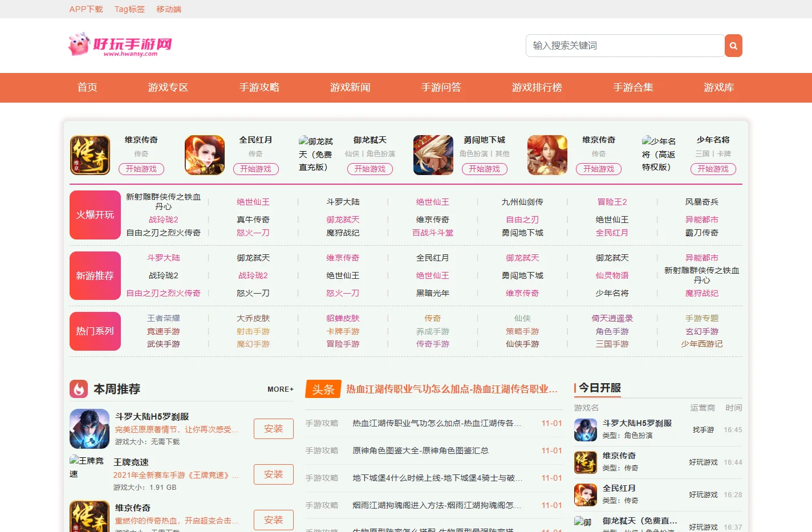
Task: Open 御龙弑天（免费直… in 今日开服
Action: (640, 521)
